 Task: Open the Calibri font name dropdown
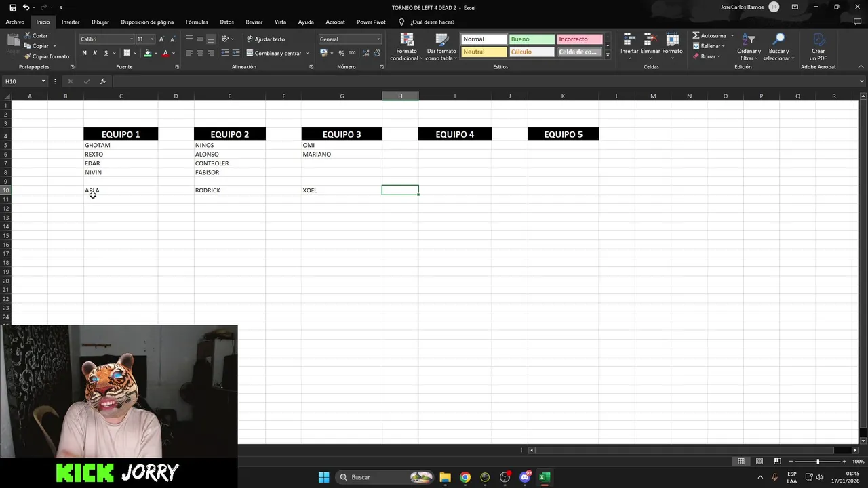(131, 39)
